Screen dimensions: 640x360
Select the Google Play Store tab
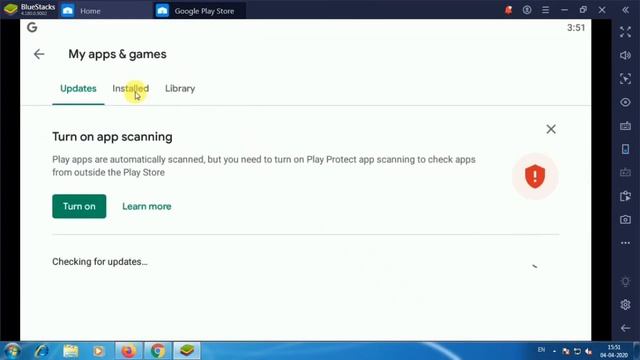coord(200,11)
